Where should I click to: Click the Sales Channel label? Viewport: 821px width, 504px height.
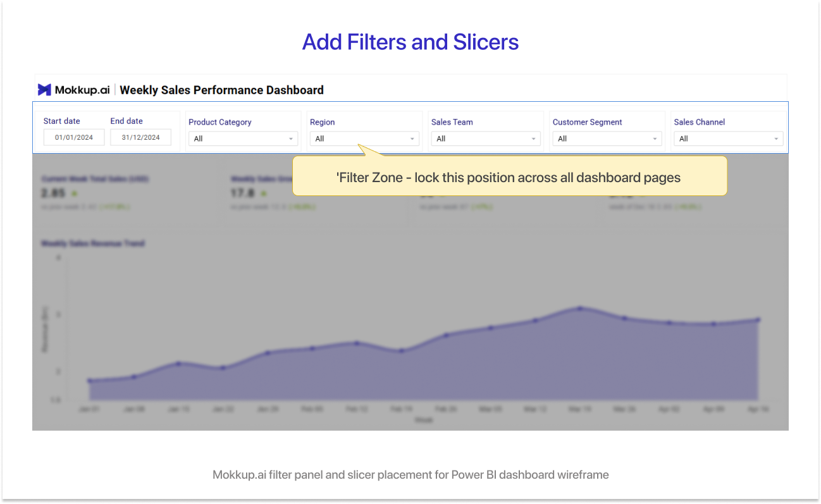[700, 122]
